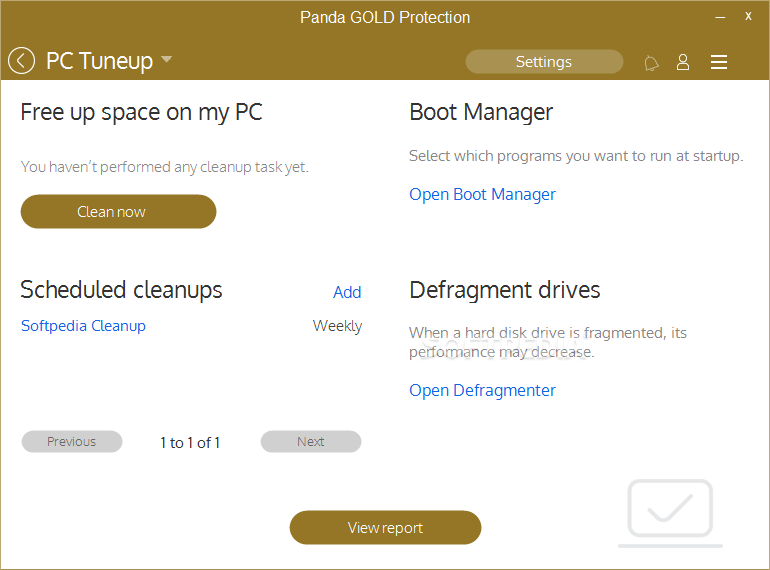This screenshot has width=770, height=570.
Task: Click the Boot Manager heading
Action: tap(481, 112)
